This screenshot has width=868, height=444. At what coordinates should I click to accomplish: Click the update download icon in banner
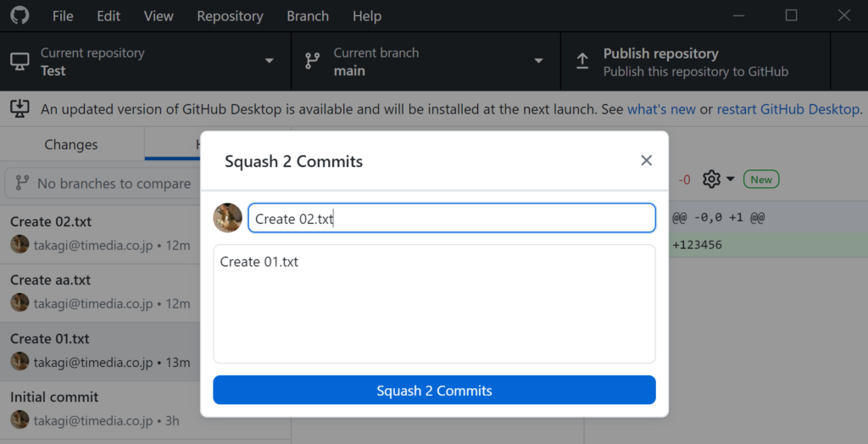20,108
